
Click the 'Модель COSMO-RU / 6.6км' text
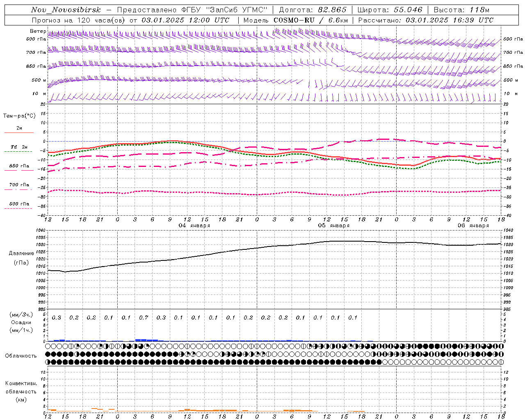(x=296, y=20)
